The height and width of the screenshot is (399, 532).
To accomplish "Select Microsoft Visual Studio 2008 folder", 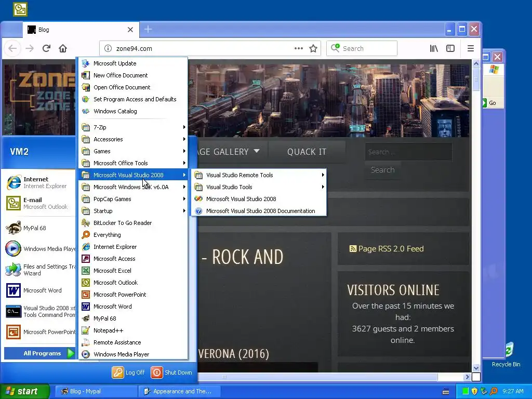I will (133, 175).
